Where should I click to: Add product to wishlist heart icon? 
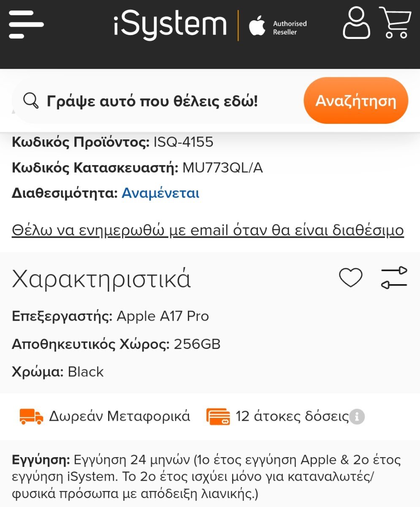click(351, 278)
